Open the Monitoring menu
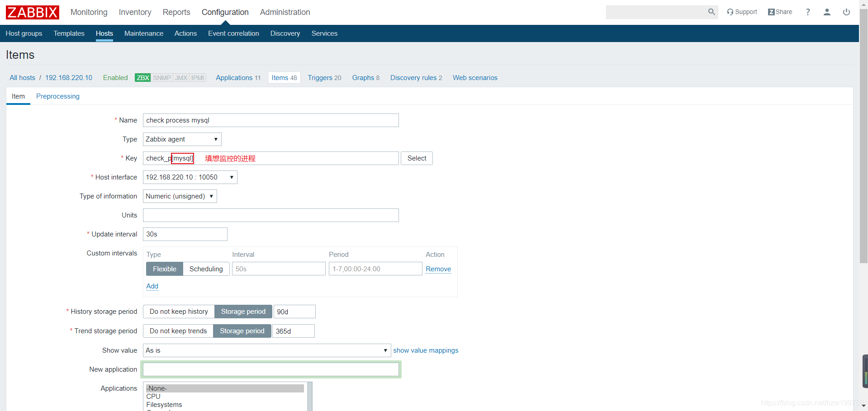The image size is (868, 411). pyautogui.click(x=89, y=12)
